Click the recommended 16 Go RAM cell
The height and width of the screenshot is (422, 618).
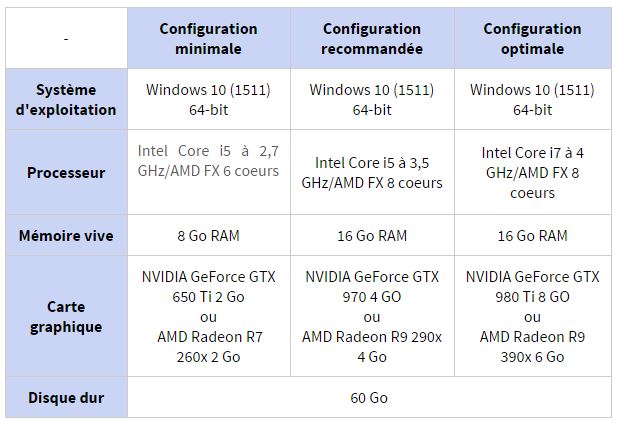tap(372, 235)
